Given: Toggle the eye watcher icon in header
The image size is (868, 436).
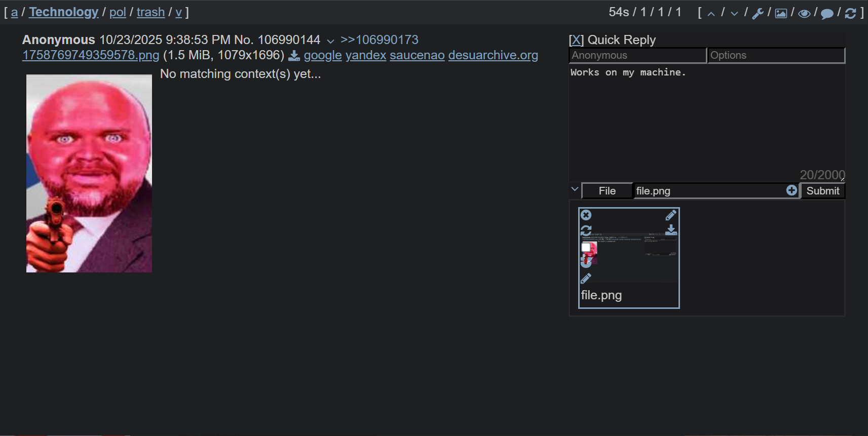Looking at the screenshot, I should tap(804, 13).
